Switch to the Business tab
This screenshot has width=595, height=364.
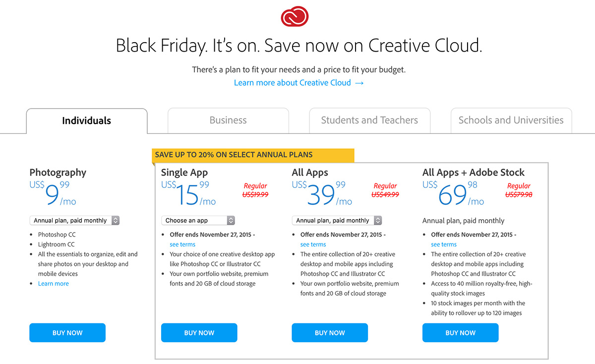(228, 121)
